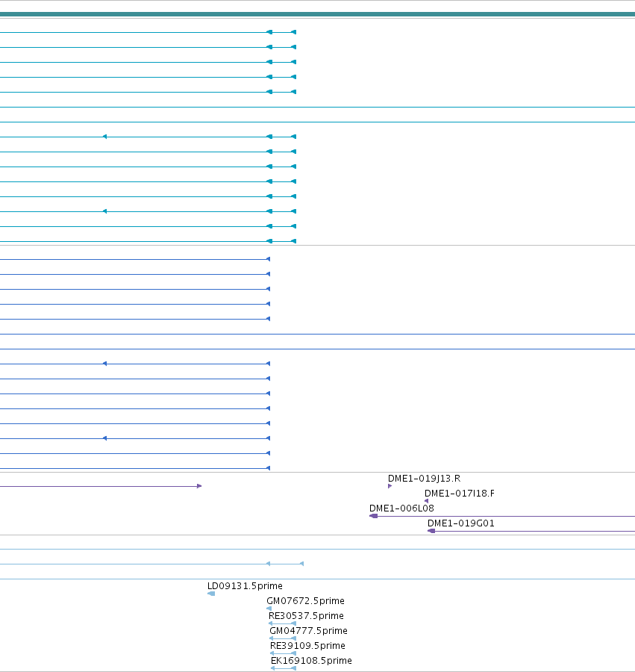Click the RE30537.5prime label
Screen dimensions: 635x672
(306, 616)
